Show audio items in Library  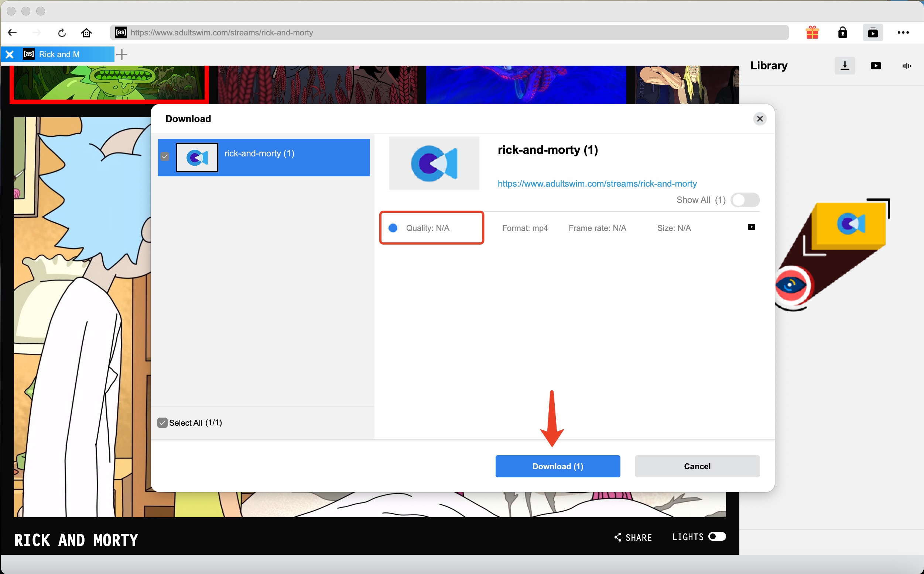(x=907, y=66)
